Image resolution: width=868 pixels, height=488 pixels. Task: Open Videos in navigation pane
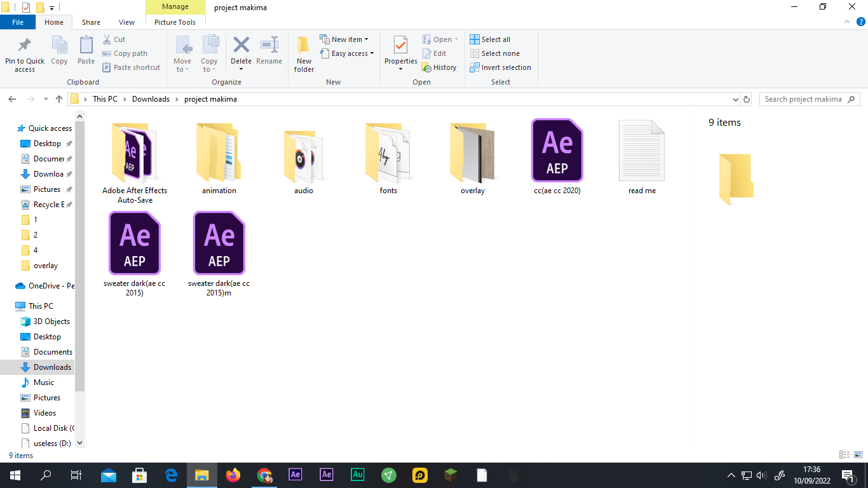39,413
